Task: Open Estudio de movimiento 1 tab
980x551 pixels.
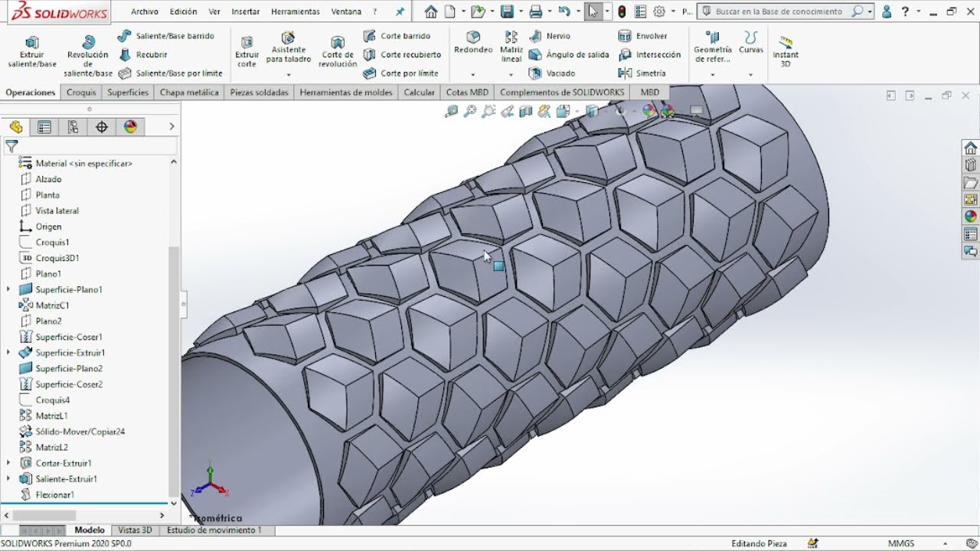Action: tap(214, 530)
